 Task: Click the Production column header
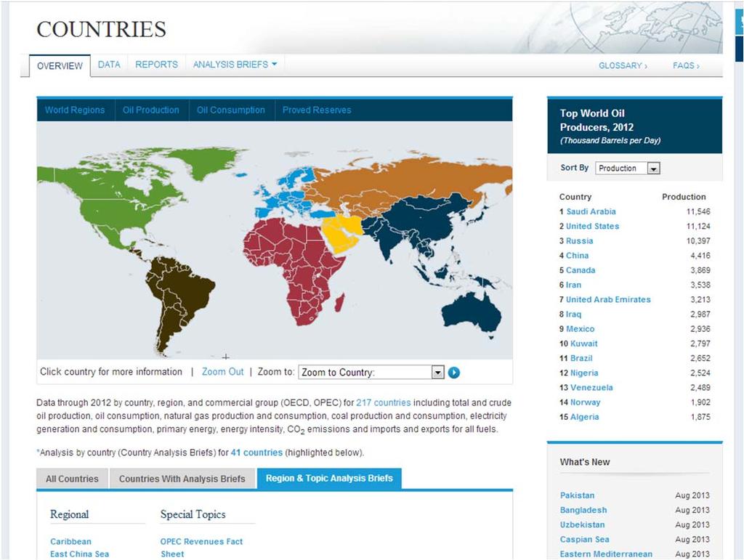(684, 197)
